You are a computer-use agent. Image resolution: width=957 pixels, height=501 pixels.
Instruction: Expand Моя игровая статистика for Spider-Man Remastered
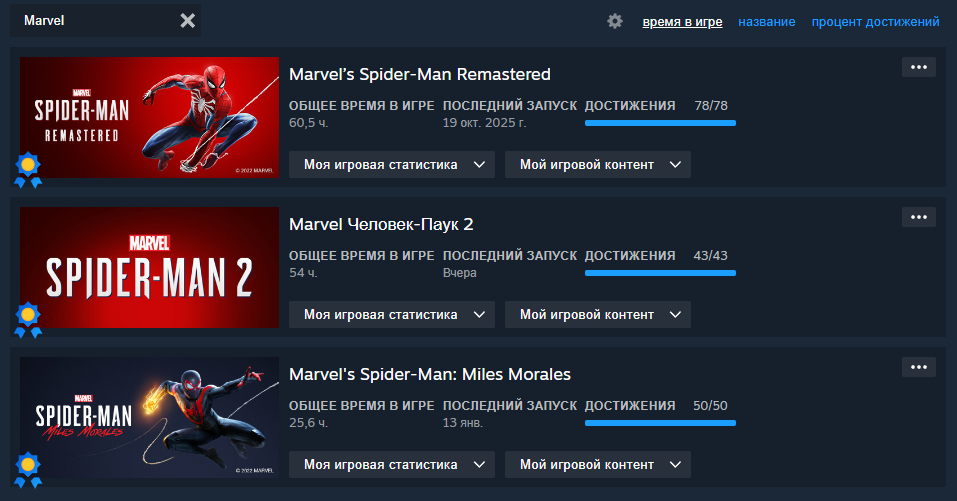392,165
